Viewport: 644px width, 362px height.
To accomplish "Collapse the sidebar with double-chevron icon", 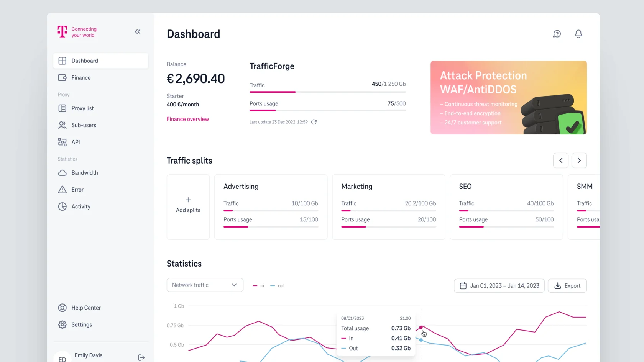I will (138, 32).
